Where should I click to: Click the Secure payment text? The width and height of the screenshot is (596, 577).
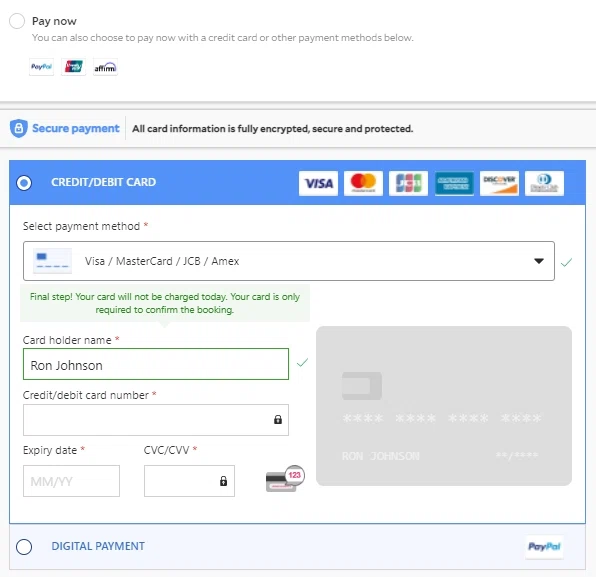[x=76, y=128]
